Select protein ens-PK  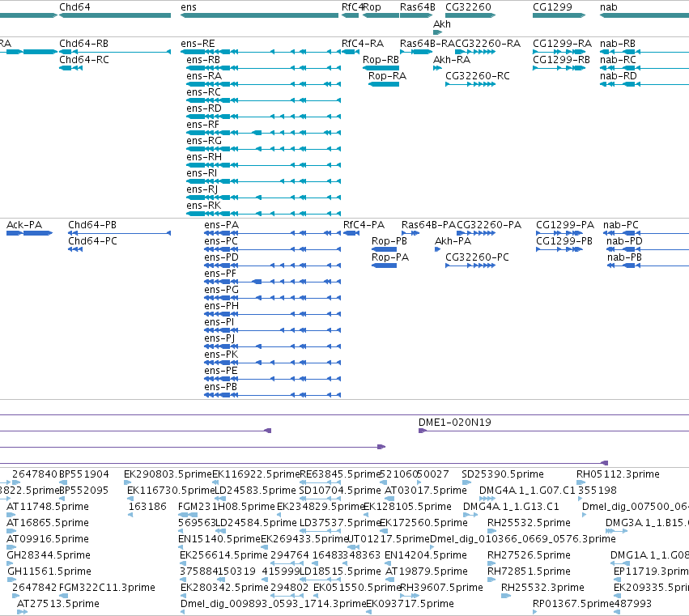pyautogui.click(x=221, y=355)
